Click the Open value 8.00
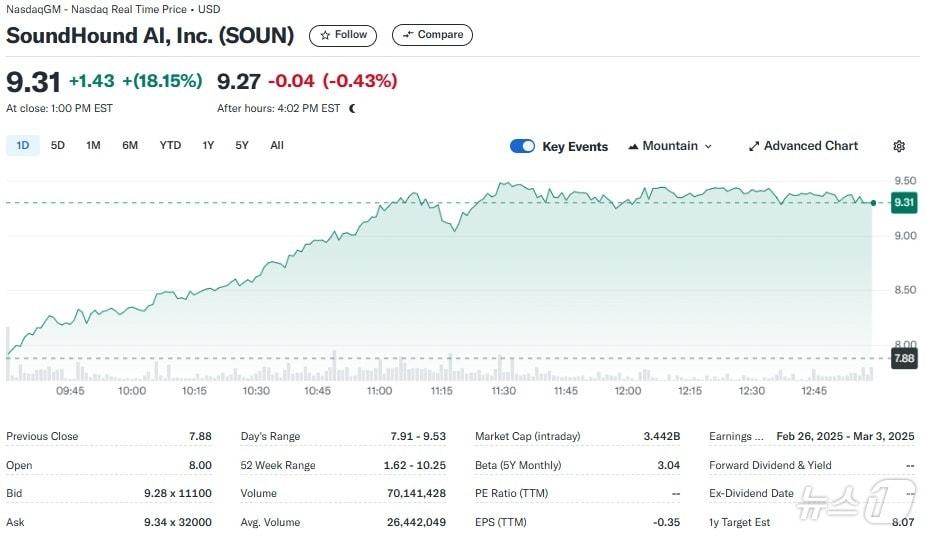Image resolution: width=926 pixels, height=536 pixels. [200, 465]
